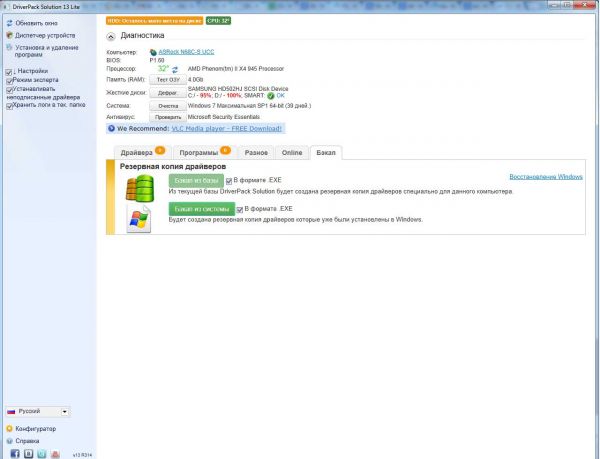This screenshot has height=459, width=600.
Task: Collapse the Диагностика section arrow
Action: pyautogui.click(x=111, y=37)
